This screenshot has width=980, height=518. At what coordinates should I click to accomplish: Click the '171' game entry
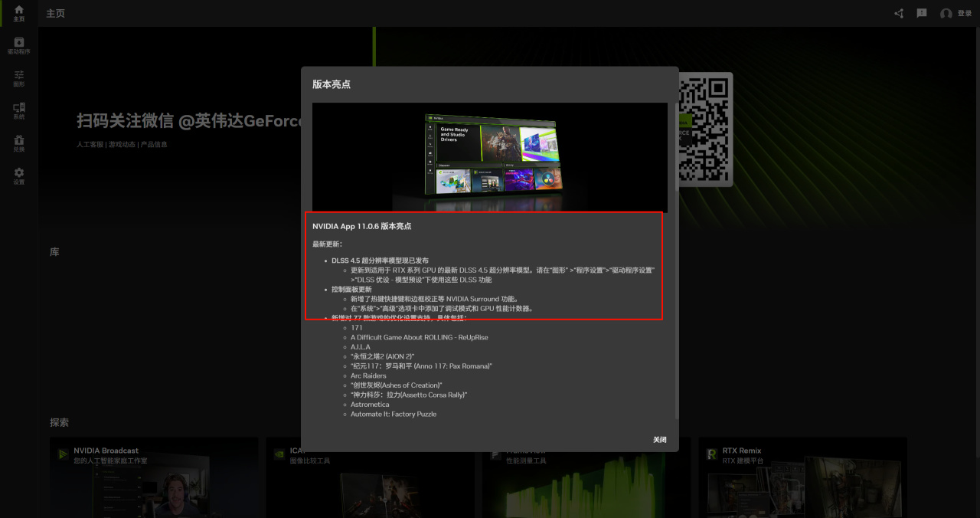coord(357,328)
